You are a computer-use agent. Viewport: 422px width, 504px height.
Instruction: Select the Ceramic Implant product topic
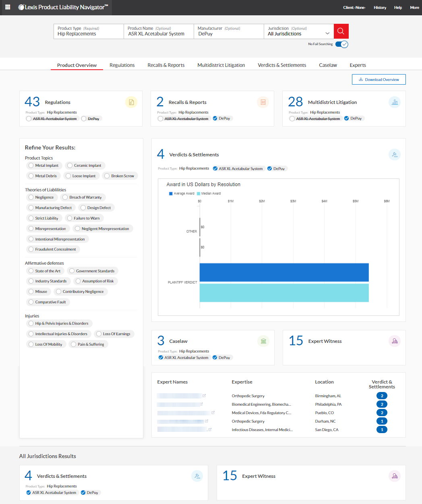85,166
